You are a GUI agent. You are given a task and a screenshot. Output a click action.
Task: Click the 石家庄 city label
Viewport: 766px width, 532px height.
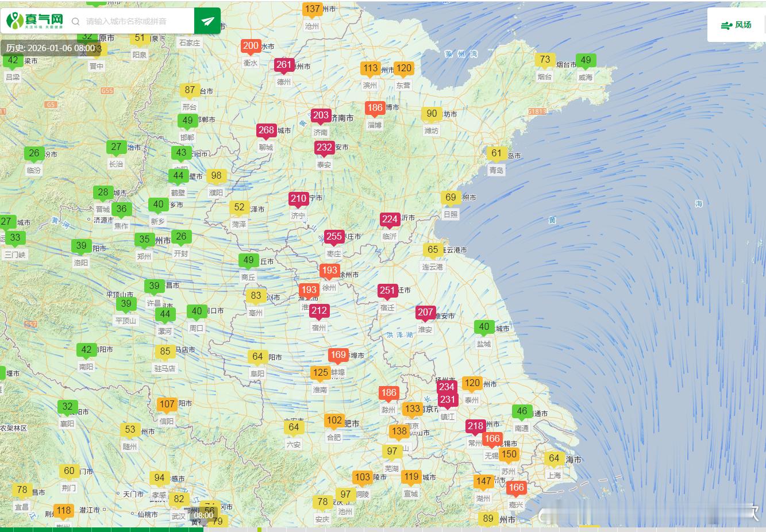coord(190,43)
